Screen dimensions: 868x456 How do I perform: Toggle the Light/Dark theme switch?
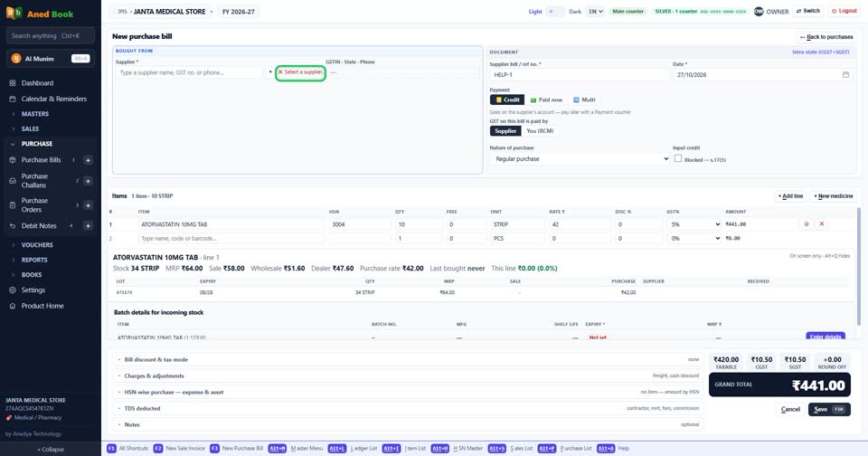555,12
